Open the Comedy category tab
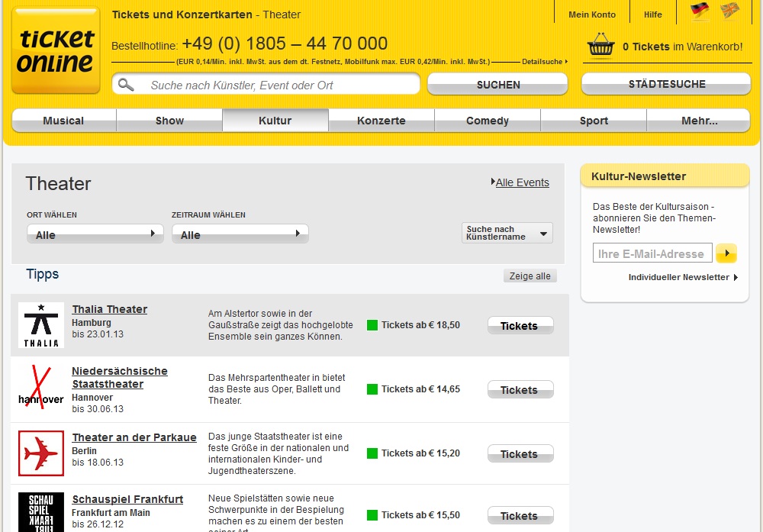Viewport: 763px width, 532px height. click(488, 121)
